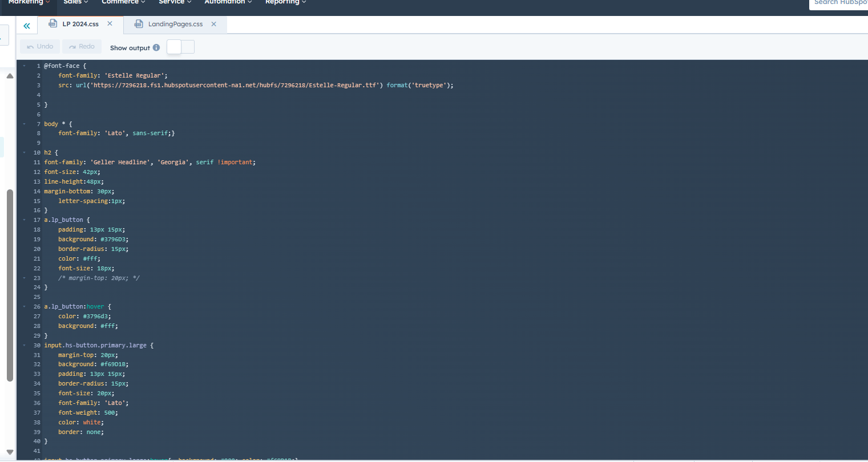This screenshot has height=462, width=868.
Task: Click the Redo button
Action: click(82, 47)
